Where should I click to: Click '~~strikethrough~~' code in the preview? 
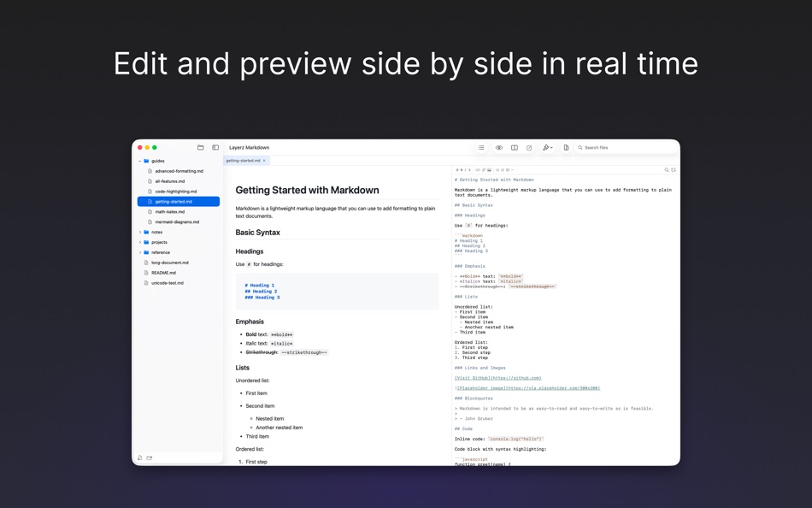304,352
